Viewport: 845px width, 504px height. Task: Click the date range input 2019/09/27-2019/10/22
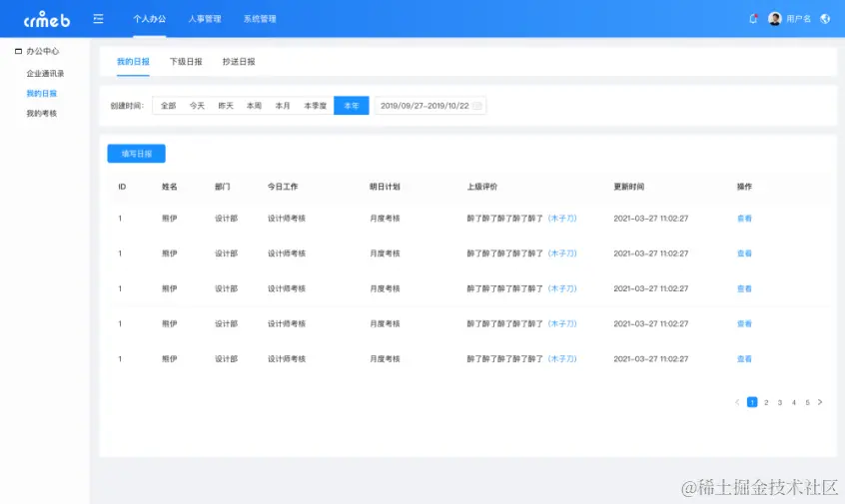pos(430,106)
